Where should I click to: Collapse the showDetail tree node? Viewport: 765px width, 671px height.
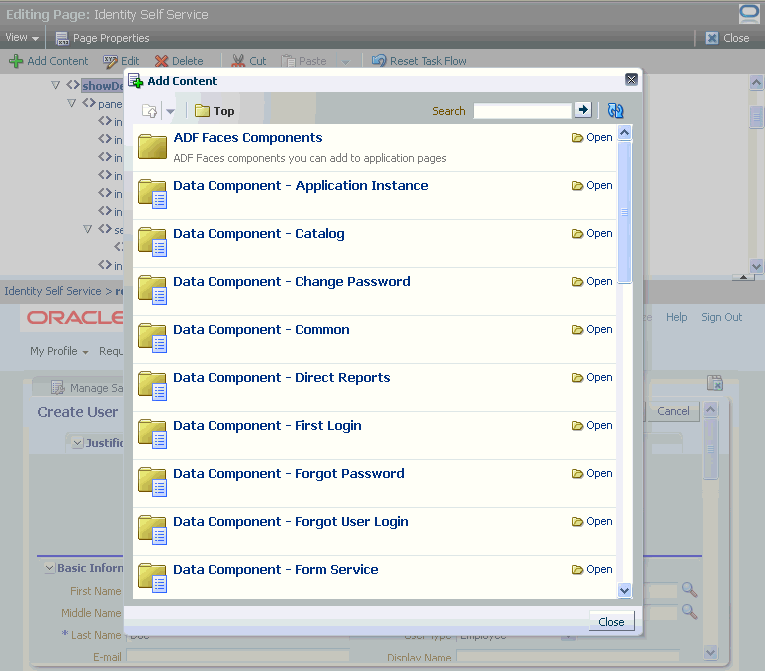point(56,85)
